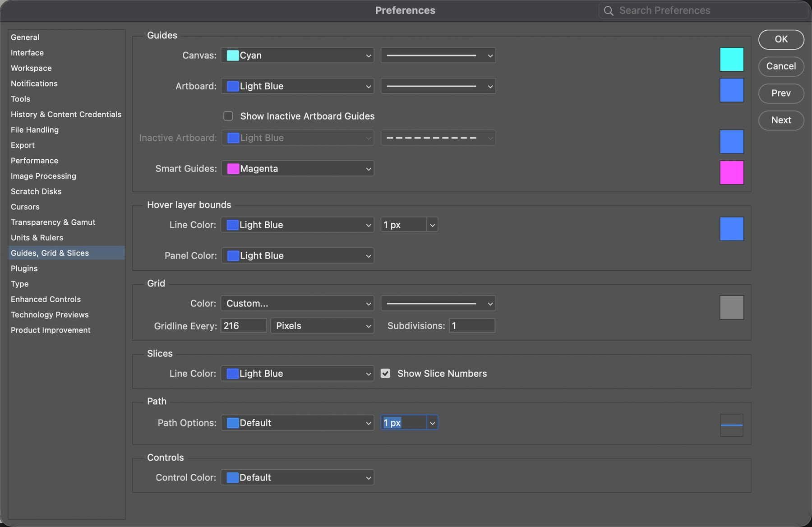This screenshot has width=812, height=527.
Task: Click the Cancel button
Action: click(x=781, y=66)
